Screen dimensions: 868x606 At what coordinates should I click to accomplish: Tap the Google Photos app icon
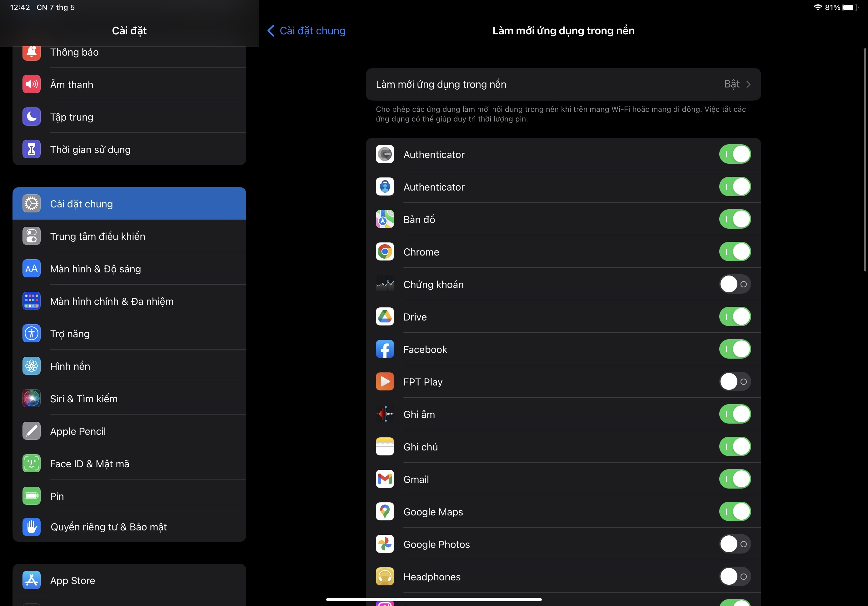(385, 544)
